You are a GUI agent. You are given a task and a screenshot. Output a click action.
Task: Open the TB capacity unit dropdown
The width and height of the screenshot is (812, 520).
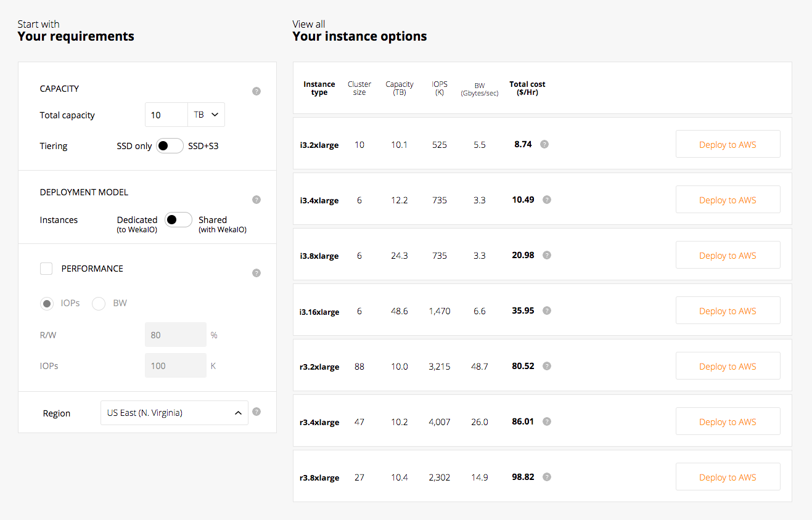(x=207, y=115)
